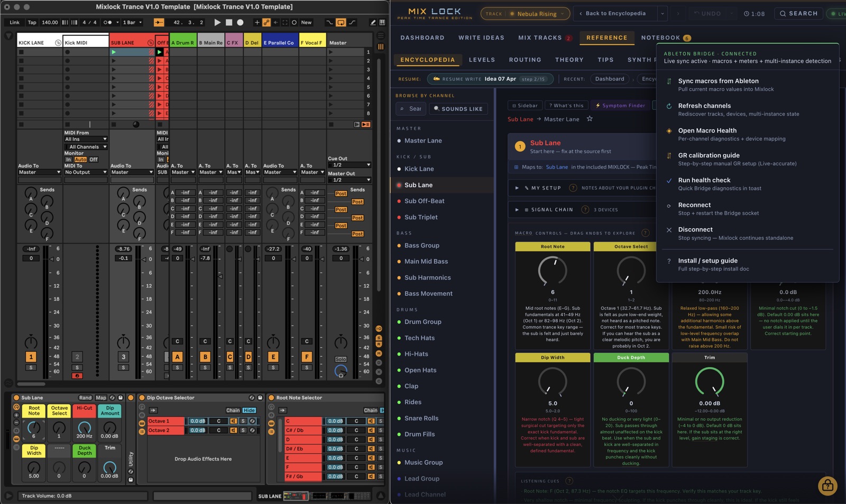Toggle the Automation Arm button in Ableton
This screenshot has height=504, width=846.
(x=266, y=23)
